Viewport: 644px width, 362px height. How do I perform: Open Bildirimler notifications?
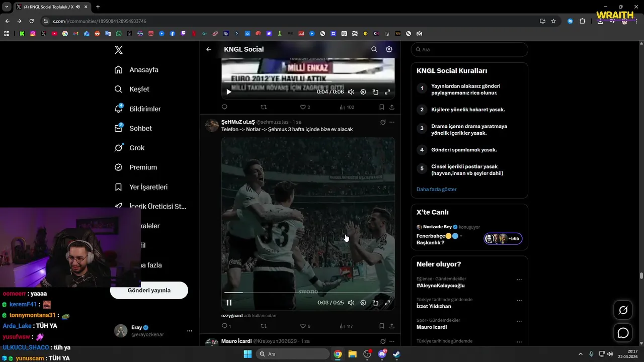pos(138,109)
